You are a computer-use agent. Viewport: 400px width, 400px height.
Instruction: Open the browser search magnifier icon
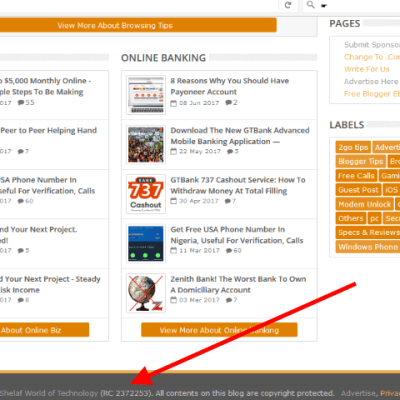pyautogui.click(x=310, y=5)
